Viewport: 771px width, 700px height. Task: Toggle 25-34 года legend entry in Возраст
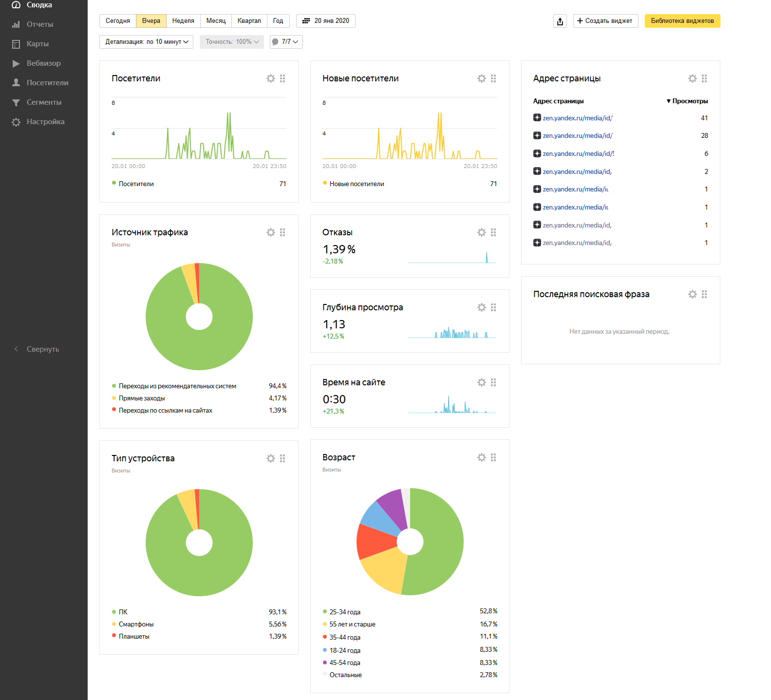[x=344, y=612]
